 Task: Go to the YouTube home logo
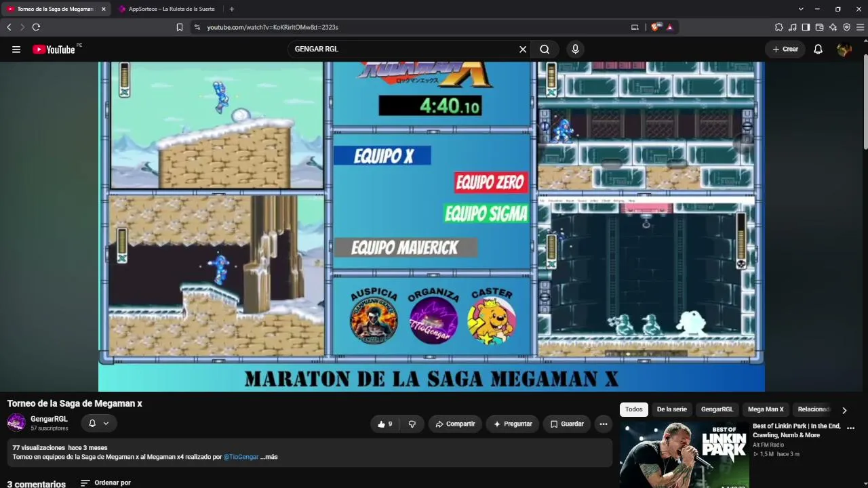point(54,49)
